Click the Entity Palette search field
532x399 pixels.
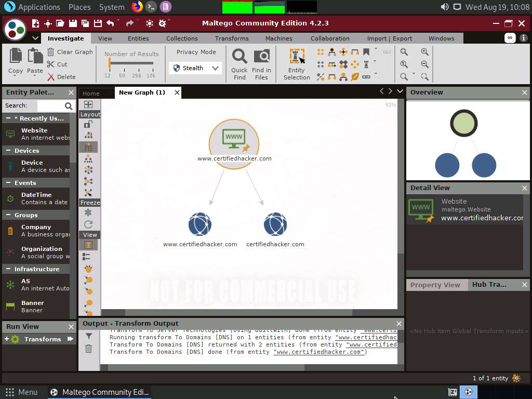pyautogui.click(x=51, y=106)
